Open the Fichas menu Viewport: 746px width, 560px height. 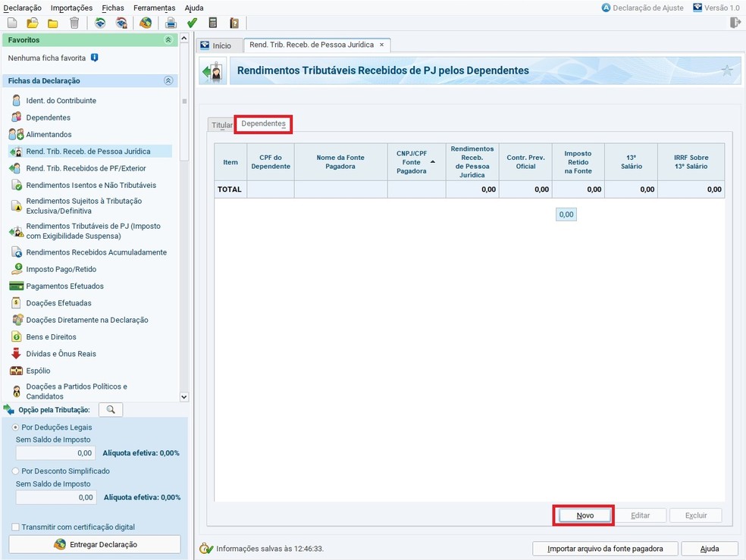click(113, 8)
